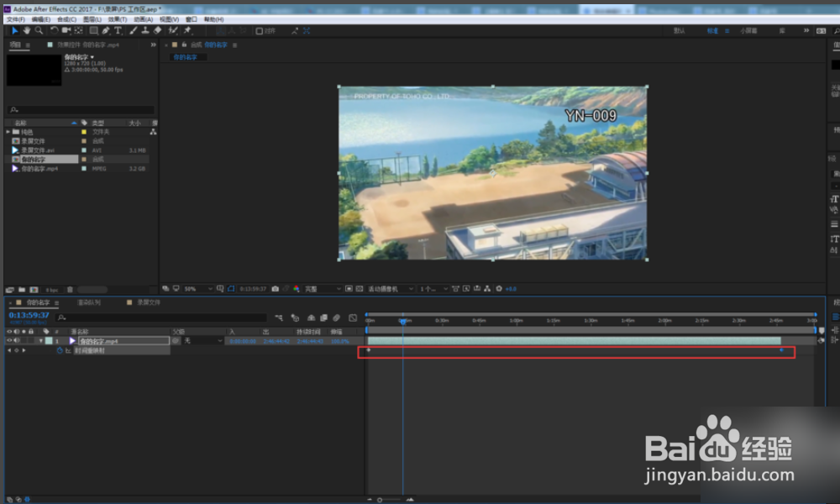The width and height of the screenshot is (840, 504).
Task: Open the workspace overflow double chevron
Action: pos(806,30)
